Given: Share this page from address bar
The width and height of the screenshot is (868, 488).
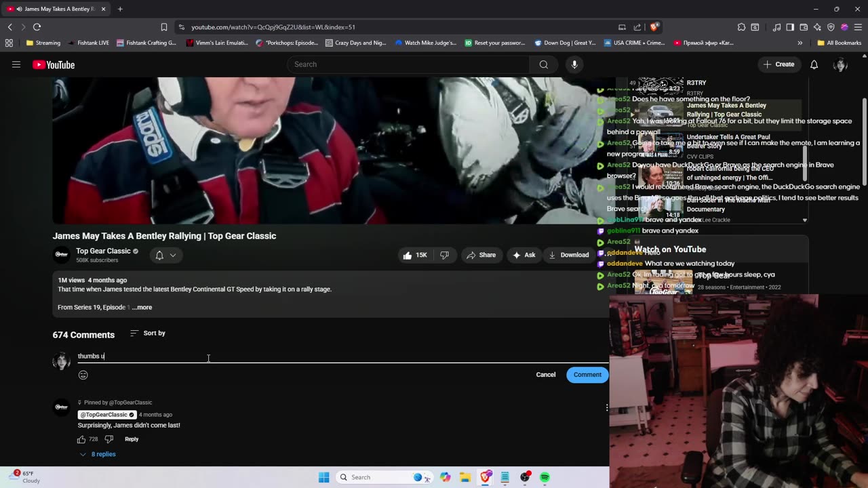Looking at the screenshot, I should coord(637,27).
